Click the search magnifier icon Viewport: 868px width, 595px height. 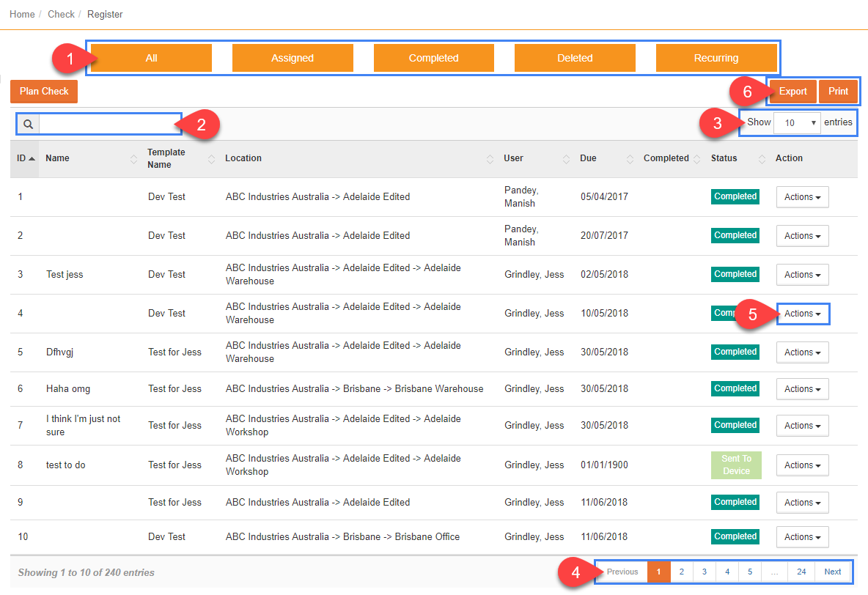28,123
